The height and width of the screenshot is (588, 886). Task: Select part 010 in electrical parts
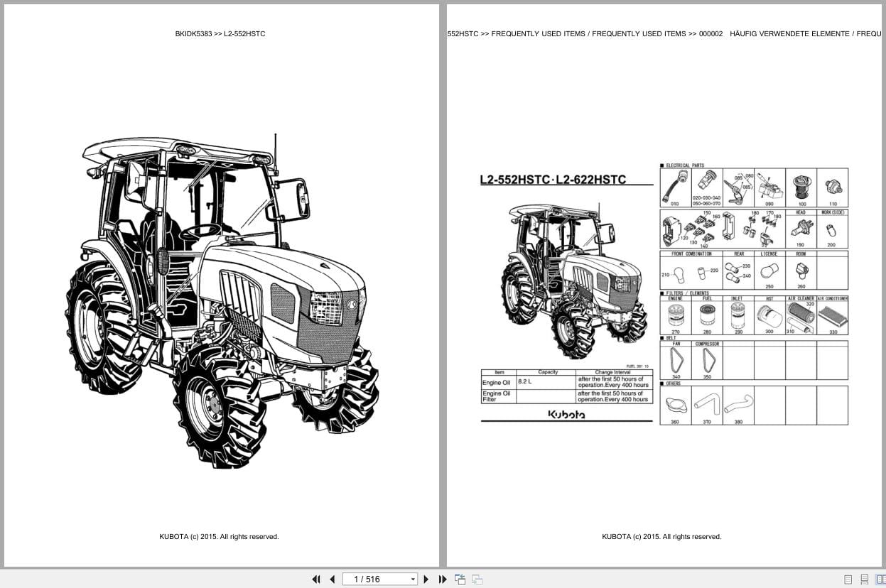tap(675, 187)
